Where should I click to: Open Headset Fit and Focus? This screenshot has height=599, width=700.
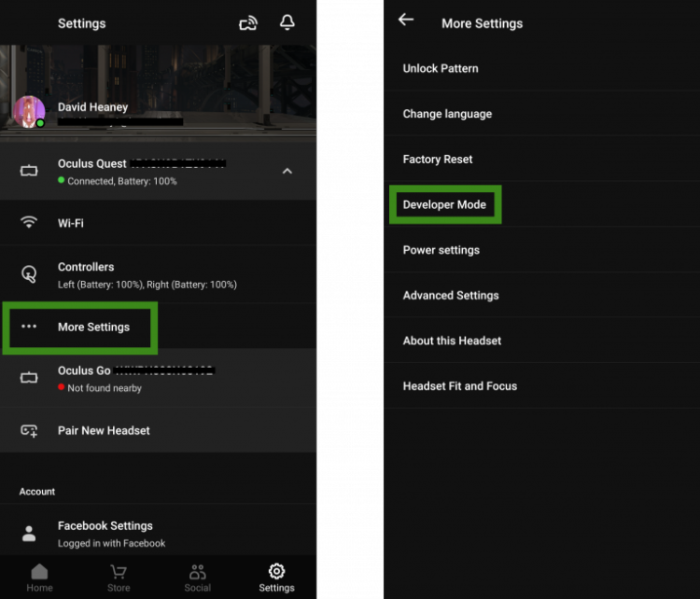click(541, 386)
